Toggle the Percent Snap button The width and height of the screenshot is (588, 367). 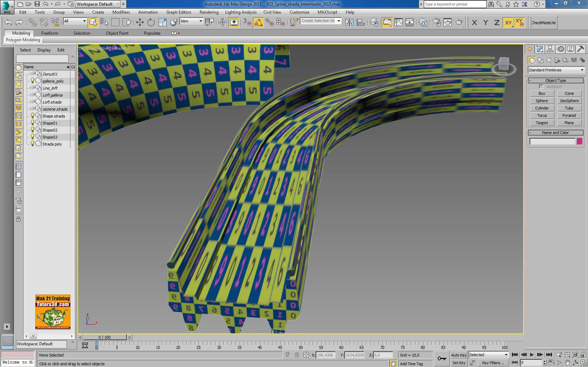tap(270, 23)
